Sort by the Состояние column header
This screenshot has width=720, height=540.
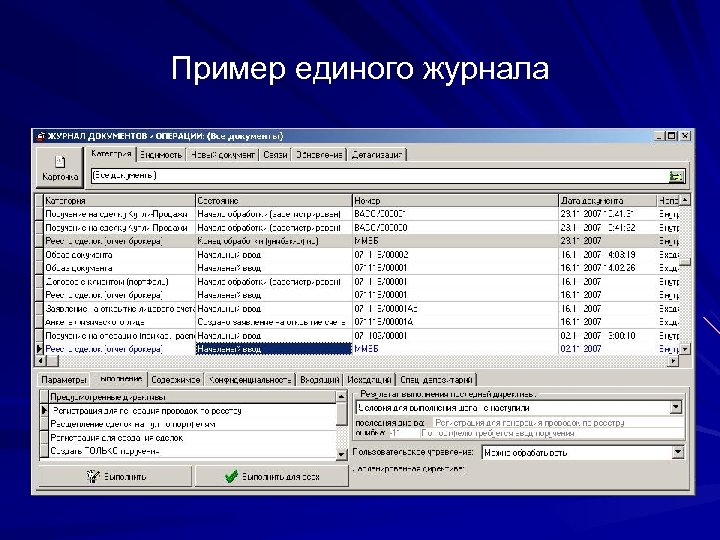click(x=274, y=201)
